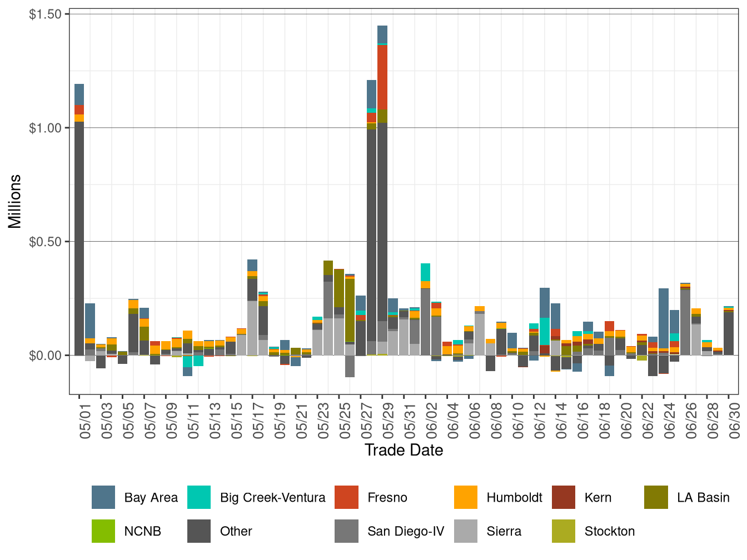Image resolution: width=747 pixels, height=560 pixels.
Task: Click the 'NCNB' legend label
Action: click(x=143, y=532)
